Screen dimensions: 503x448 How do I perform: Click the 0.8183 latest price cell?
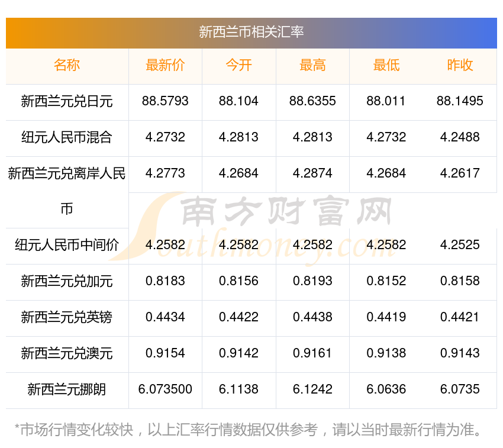[x=165, y=281]
